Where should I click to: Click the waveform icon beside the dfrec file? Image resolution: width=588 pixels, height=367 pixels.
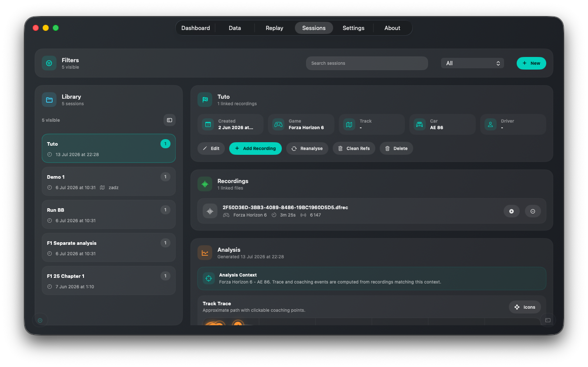210,211
